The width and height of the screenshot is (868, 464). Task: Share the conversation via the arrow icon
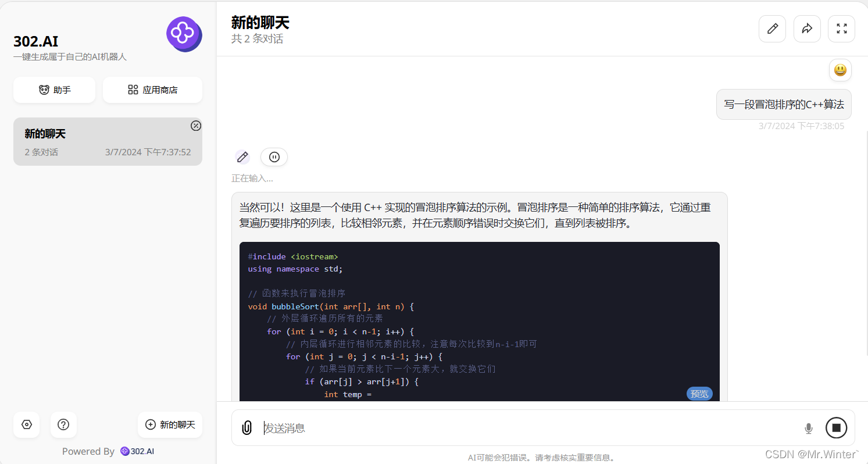tap(807, 28)
